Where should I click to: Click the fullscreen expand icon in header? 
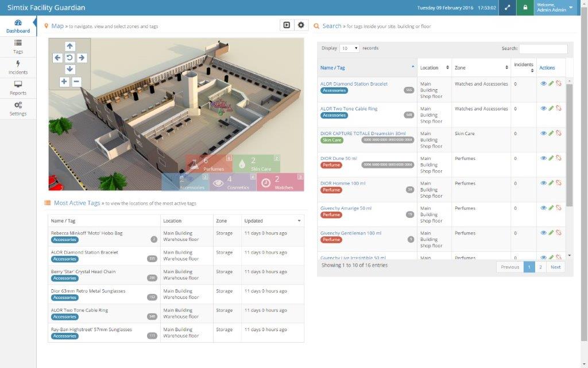(507, 7)
